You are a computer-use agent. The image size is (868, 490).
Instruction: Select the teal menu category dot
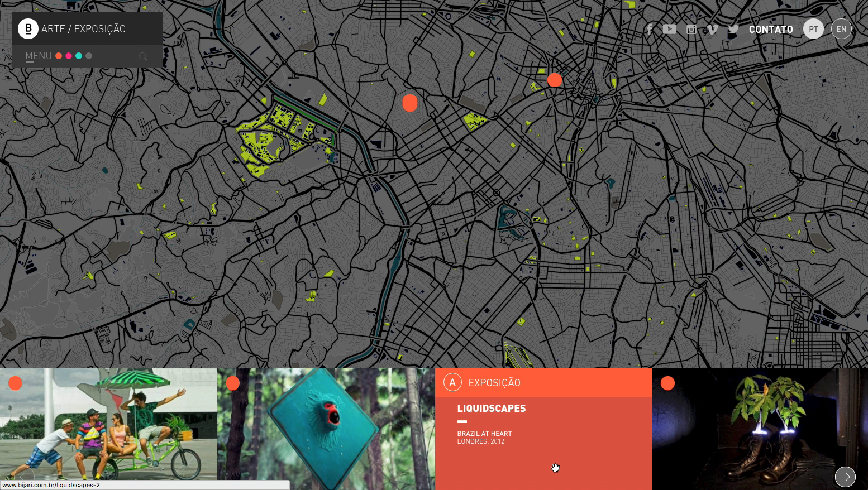coord(79,56)
